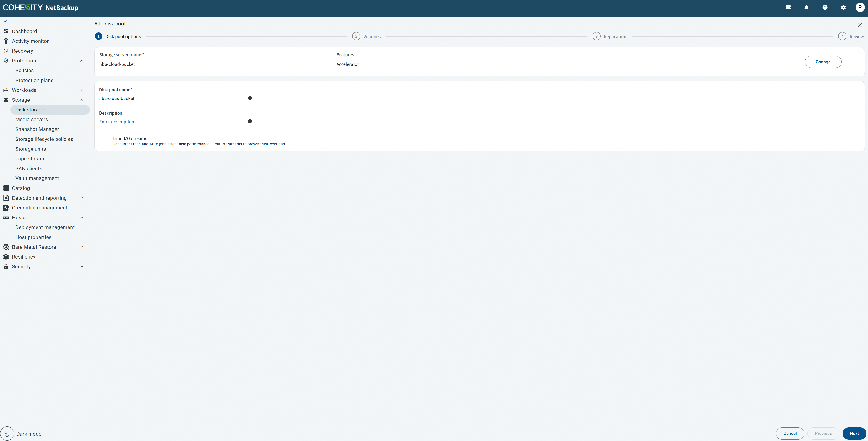Collapse the Hosts section chevron
Image resolution: width=868 pixels, height=441 pixels.
click(82, 218)
